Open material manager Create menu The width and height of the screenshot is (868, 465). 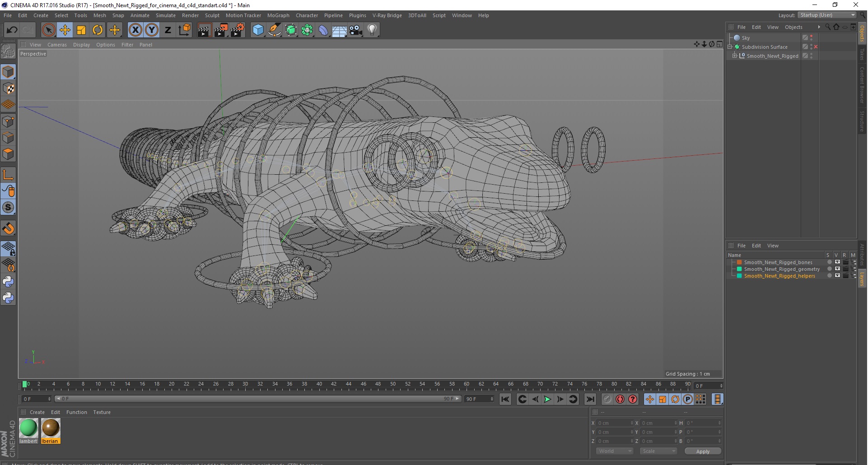(x=37, y=413)
